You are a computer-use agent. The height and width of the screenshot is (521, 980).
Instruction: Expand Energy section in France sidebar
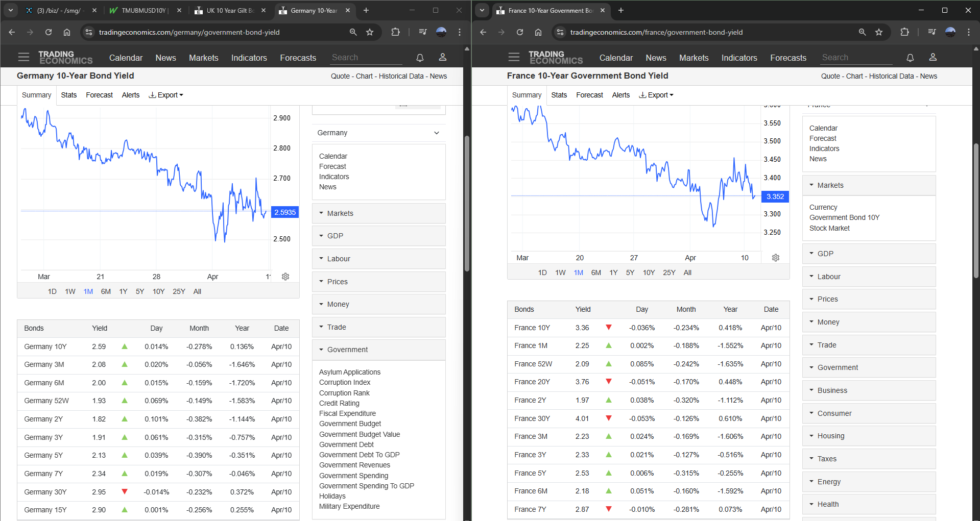(x=869, y=482)
